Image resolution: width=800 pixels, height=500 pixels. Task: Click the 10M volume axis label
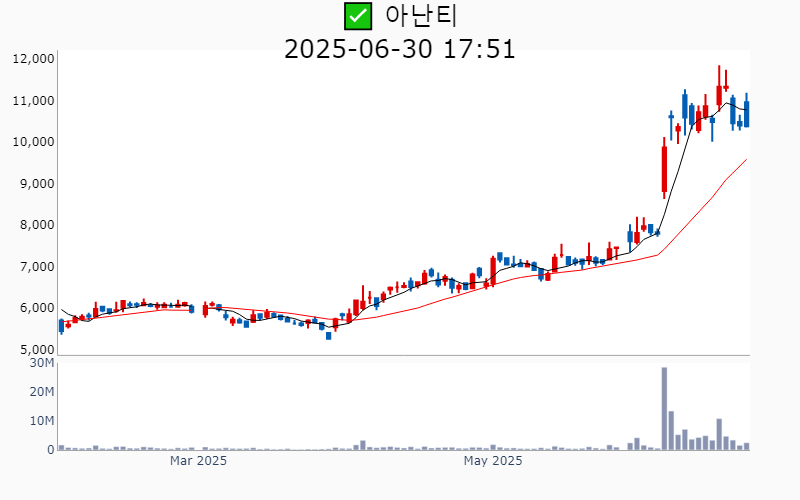click(x=42, y=421)
